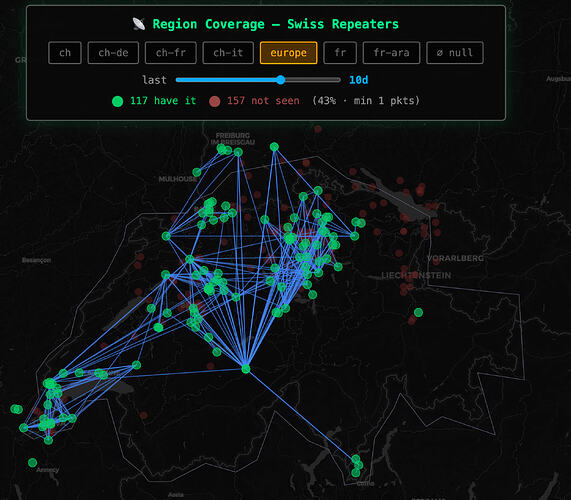The width and height of the screenshot is (571, 500).
Task: Select the null region filter
Action: [x=455, y=53]
